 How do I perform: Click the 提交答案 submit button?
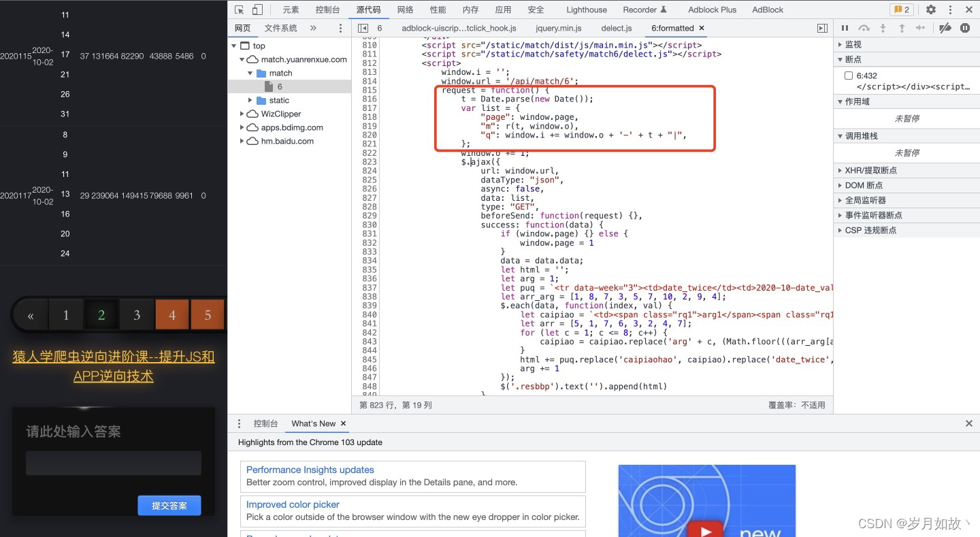click(x=169, y=506)
